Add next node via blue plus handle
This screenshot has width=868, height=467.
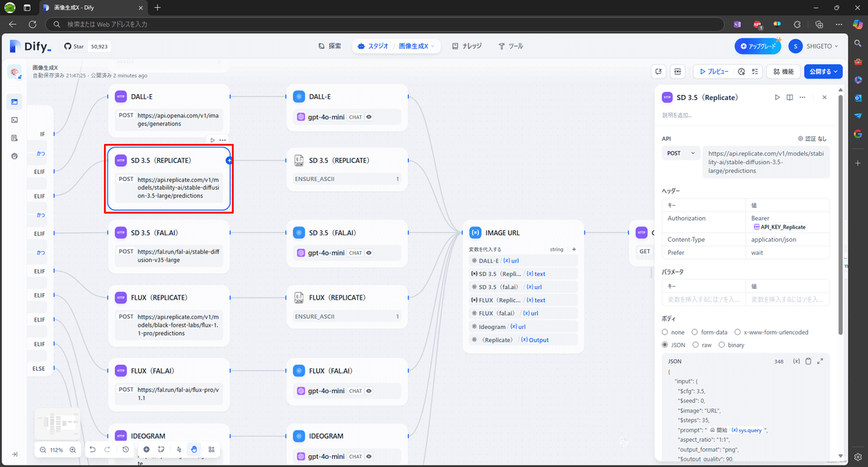[229, 160]
